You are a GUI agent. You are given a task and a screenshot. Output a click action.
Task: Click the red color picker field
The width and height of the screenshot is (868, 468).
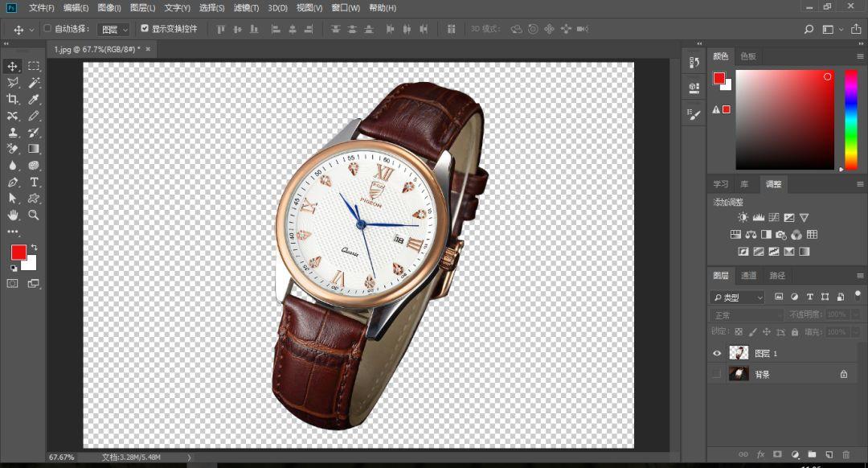(x=784, y=120)
